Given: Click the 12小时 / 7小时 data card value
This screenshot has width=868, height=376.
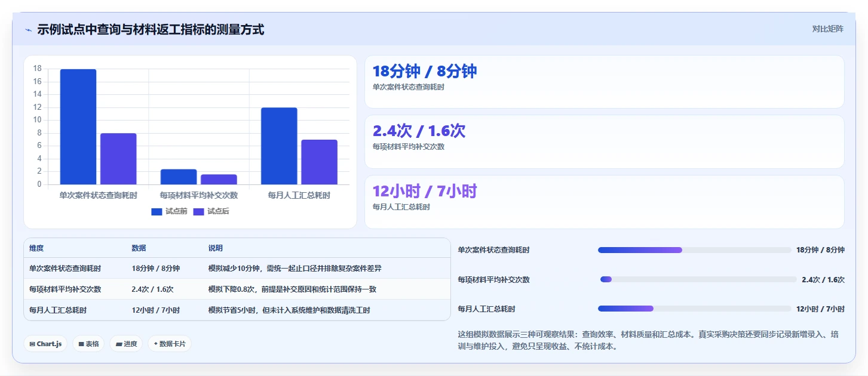Looking at the screenshot, I should [x=425, y=191].
